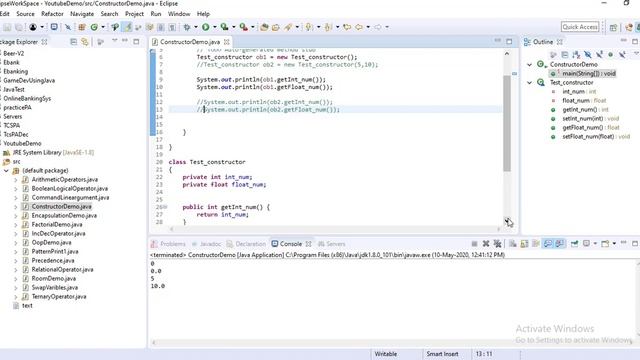Click the Writable status bar entry
640x360 pixels.
click(386, 354)
